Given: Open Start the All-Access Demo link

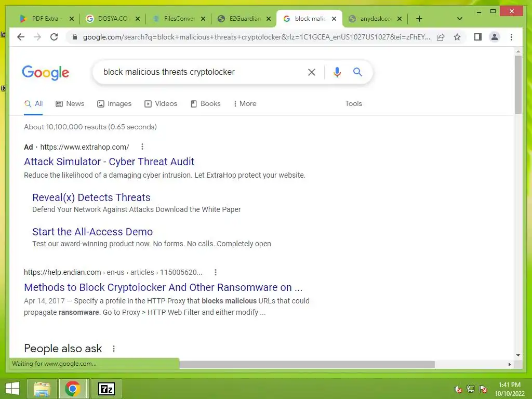Looking at the screenshot, I should [92, 232].
